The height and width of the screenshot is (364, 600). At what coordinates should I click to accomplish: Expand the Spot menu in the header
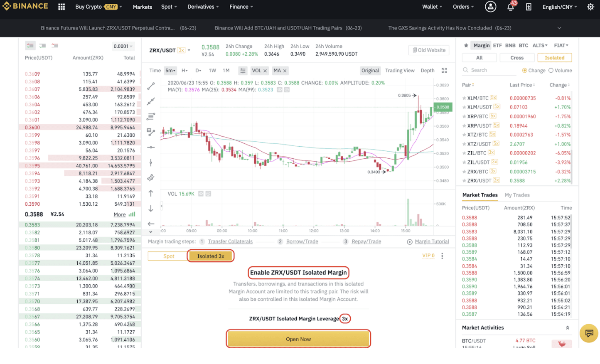169,7
